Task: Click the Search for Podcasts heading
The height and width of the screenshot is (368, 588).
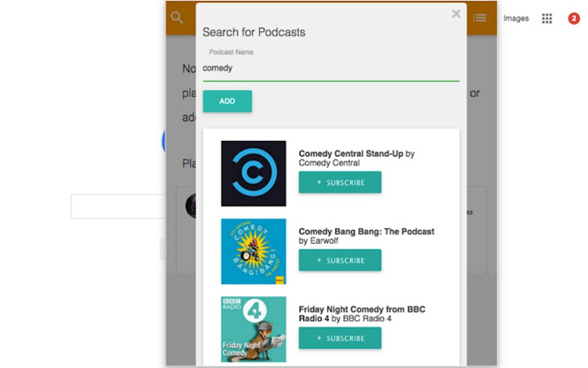Action: click(x=254, y=32)
